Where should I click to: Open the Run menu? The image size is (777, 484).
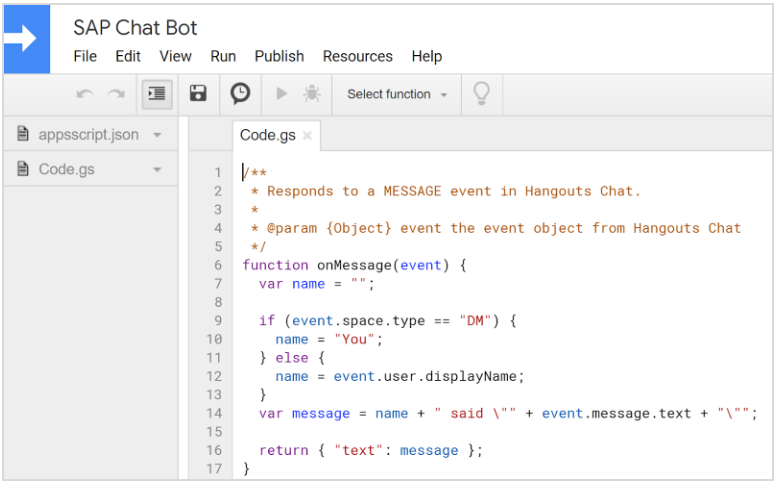coord(223,56)
